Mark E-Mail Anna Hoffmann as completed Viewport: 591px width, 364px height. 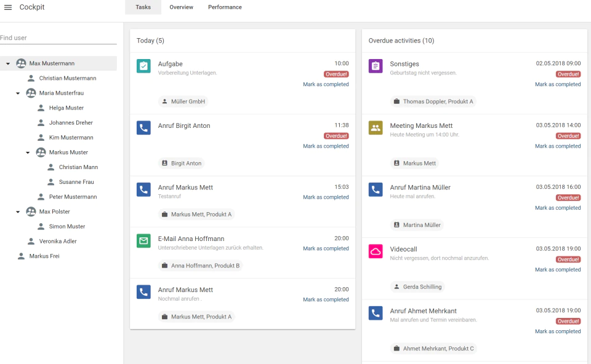pyautogui.click(x=326, y=248)
